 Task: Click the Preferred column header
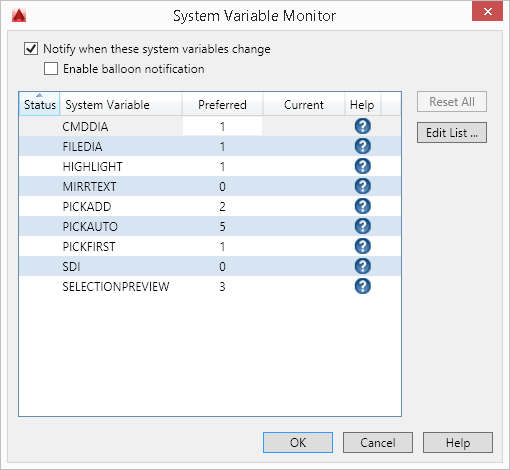click(222, 104)
